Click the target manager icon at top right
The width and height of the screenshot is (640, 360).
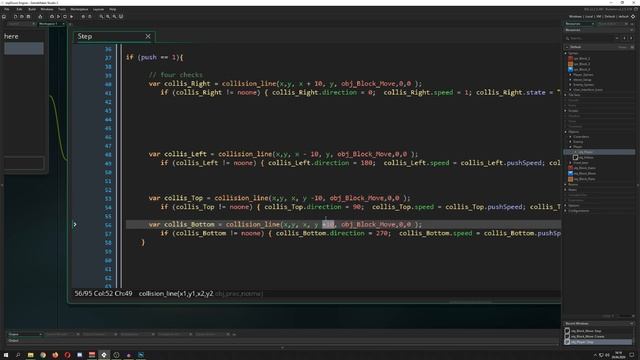click(633, 17)
